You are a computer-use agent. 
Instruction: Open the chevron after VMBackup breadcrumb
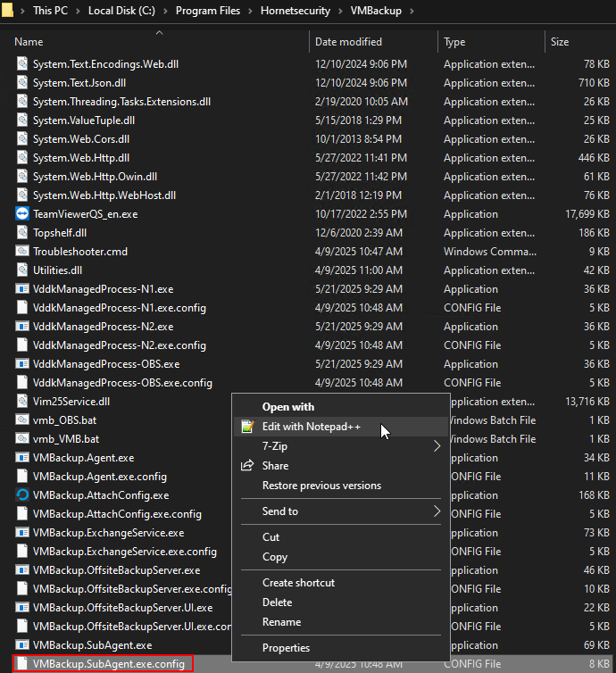412,11
